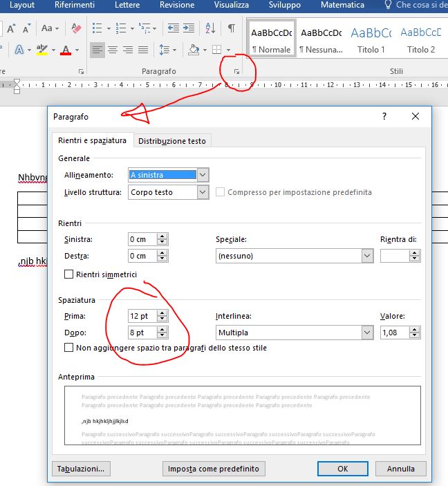
Task: Apply a multilevel list
Action: pyautogui.click(x=144, y=28)
